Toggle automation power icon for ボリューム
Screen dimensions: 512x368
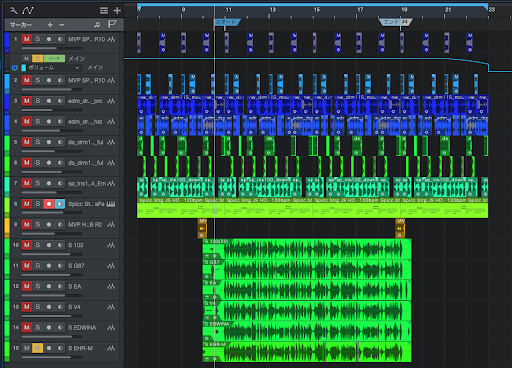(14, 68)
